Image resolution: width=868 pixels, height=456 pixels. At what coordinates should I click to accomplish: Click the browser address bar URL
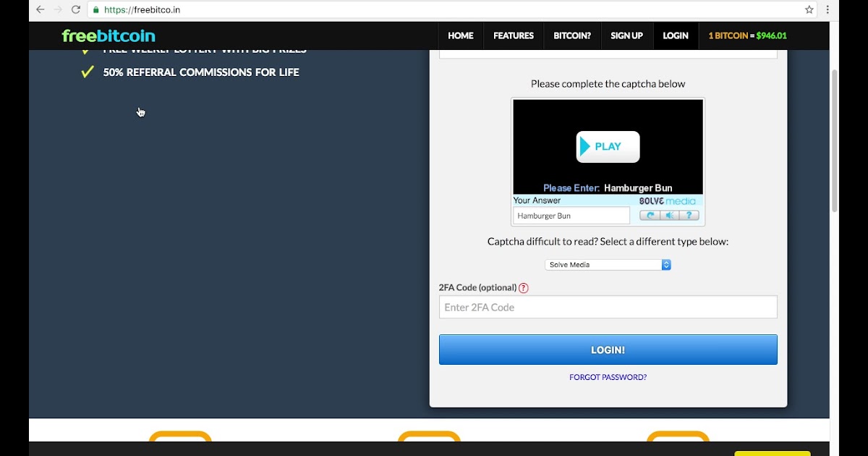coord(142,10)
